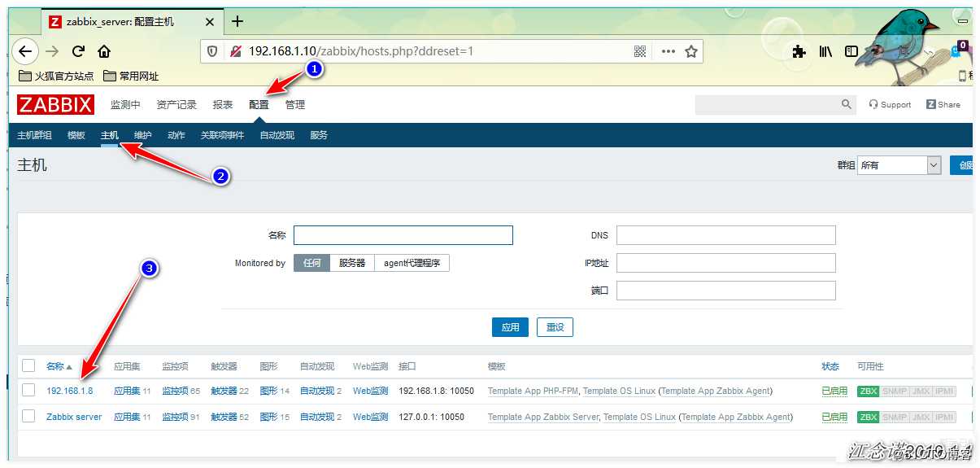Click the ZBX availability badge for Zabbix server
This screenshot has height=468, width=980.
tap(869, 417)
